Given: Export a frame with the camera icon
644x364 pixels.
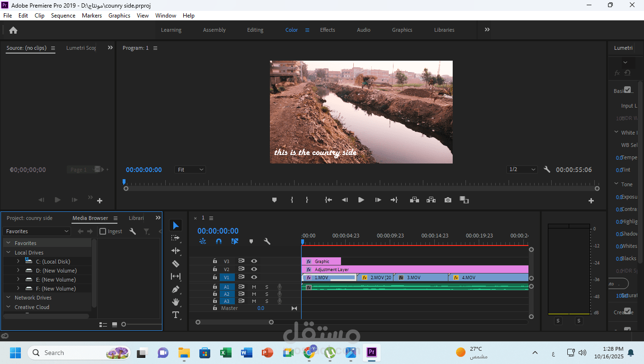Looking at the screenshot, I should coord(448,200).
